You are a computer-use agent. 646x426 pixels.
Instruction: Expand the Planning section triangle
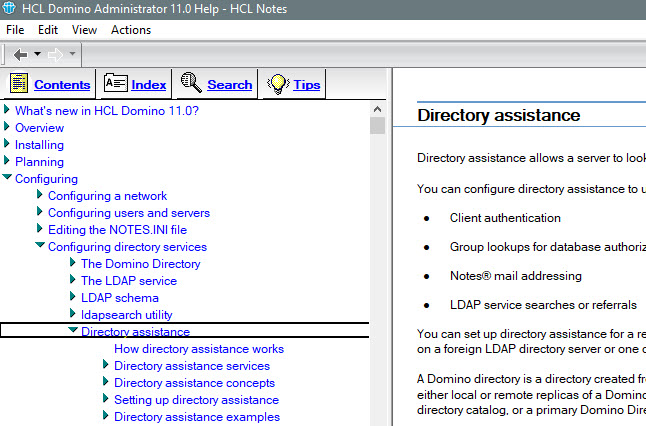click(7, 160)
